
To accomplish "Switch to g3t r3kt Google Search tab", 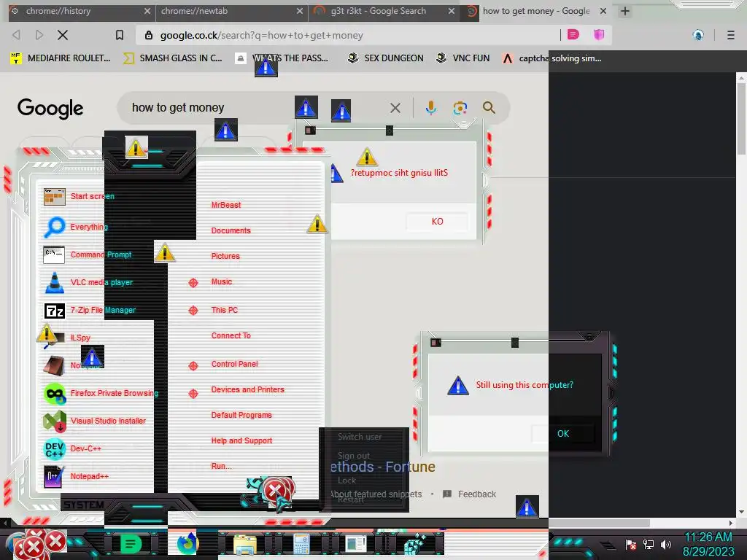I will pyautogui.click(x=384, y=11).
